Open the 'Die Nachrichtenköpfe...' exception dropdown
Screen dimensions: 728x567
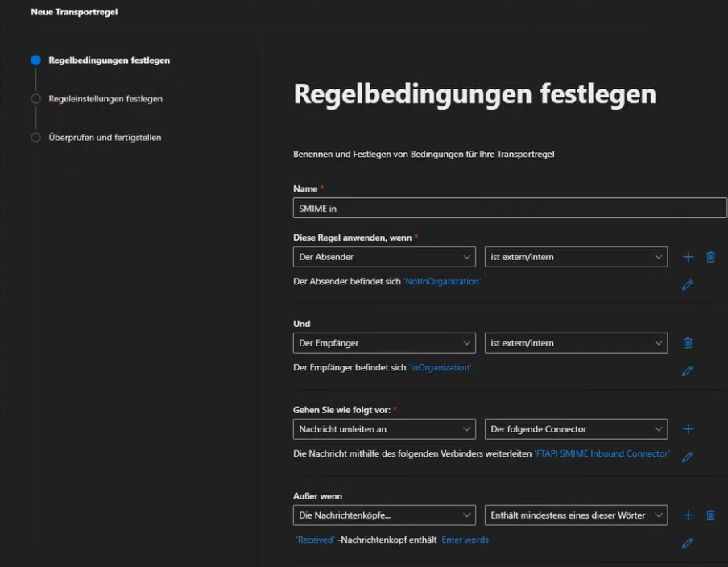(x=384, y=515)
